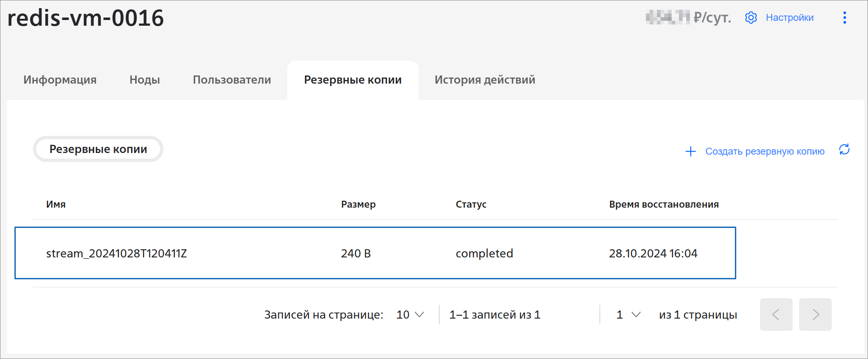
Task: Open the Настройки link
Action: [790, 18]
